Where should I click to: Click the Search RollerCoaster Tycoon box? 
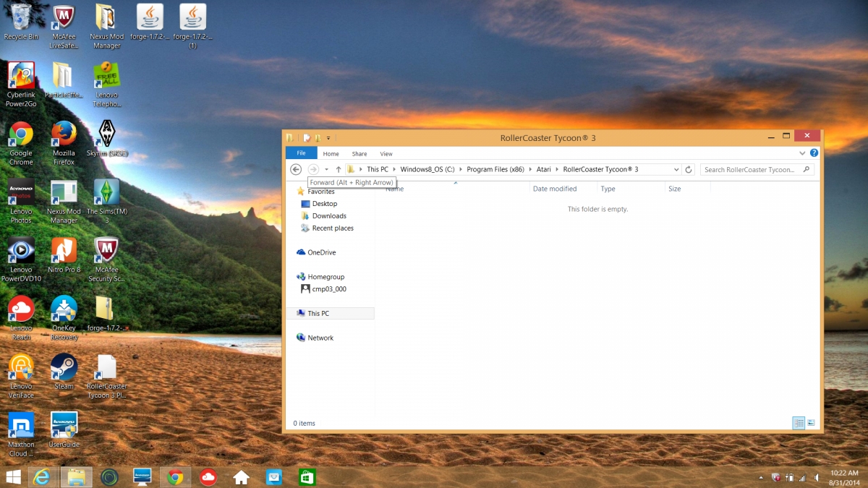coord(757,169)
